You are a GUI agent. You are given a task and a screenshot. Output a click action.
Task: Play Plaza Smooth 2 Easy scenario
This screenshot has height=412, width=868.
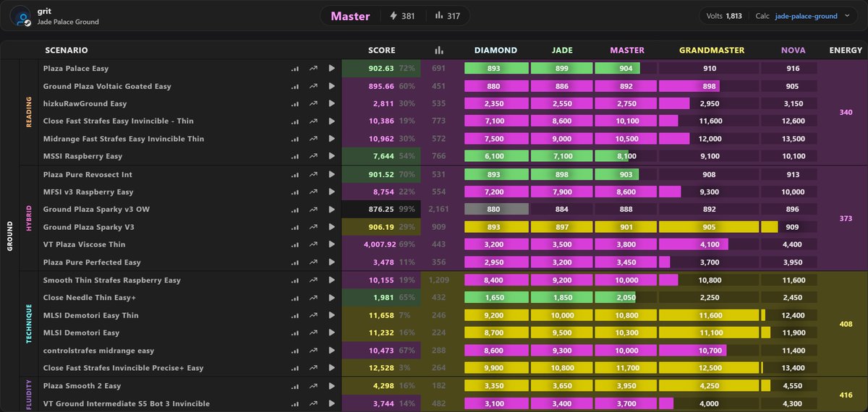point(332,386)
